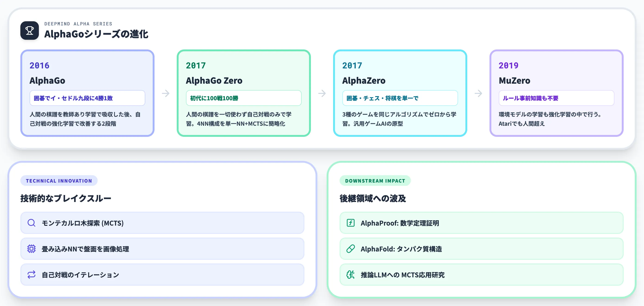
Task: Click the heading 技術的なブレイクスルー
Action: 66,198
